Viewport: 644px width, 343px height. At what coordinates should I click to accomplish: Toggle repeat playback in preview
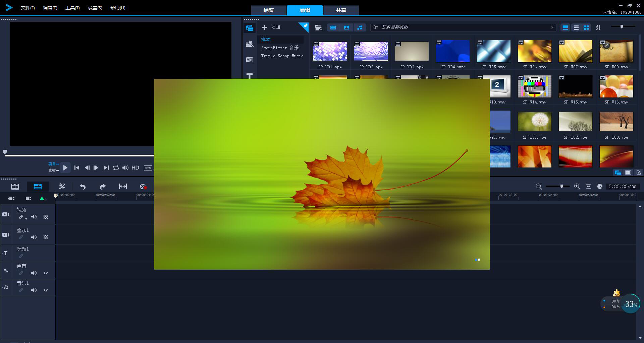(x=116, y=168)
